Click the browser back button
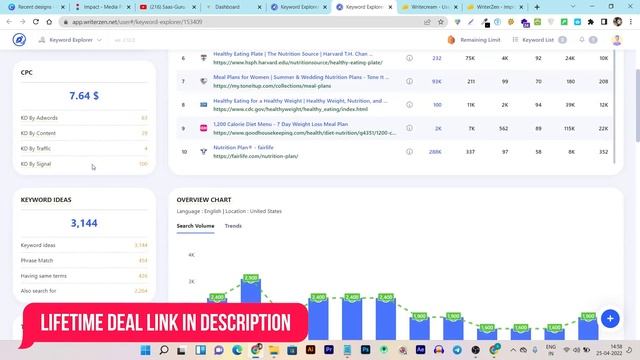Screen dimensions: 640x360 (x=9, y=22)
